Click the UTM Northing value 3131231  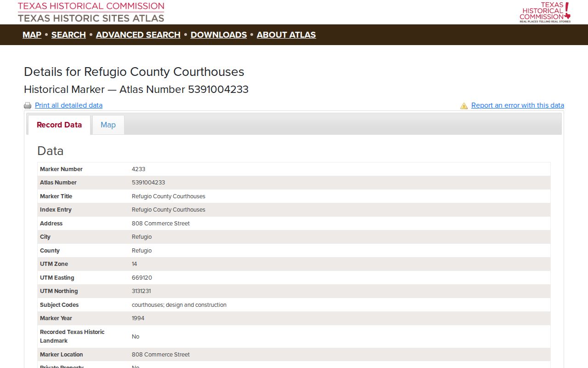point(141,291)
